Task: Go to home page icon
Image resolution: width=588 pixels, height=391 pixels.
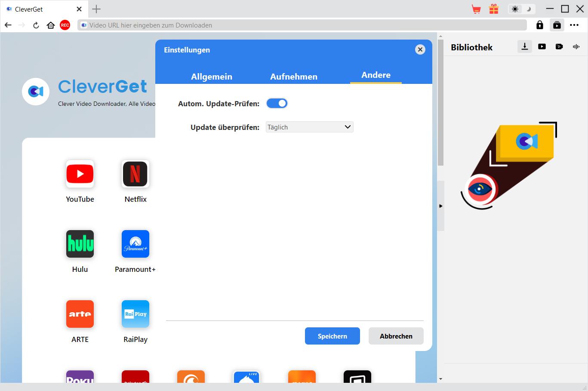Action: pos(51,25)
